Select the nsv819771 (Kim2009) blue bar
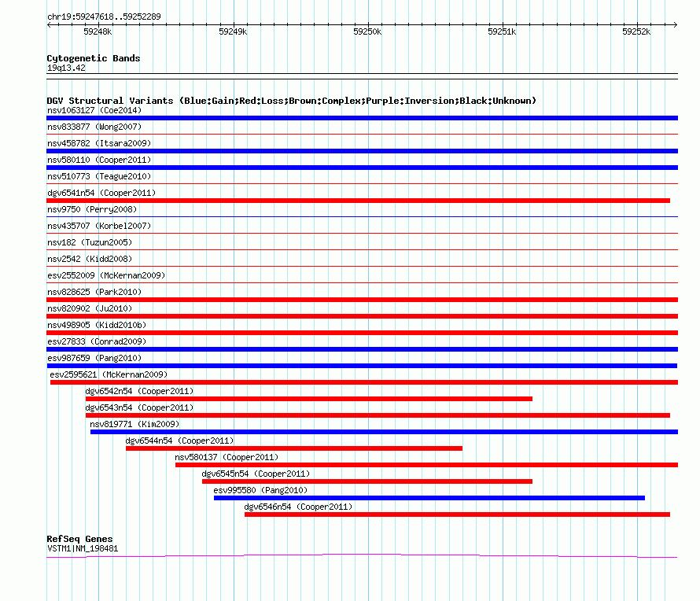The width and height of the screenshot is (700, 601). point(384,432)
